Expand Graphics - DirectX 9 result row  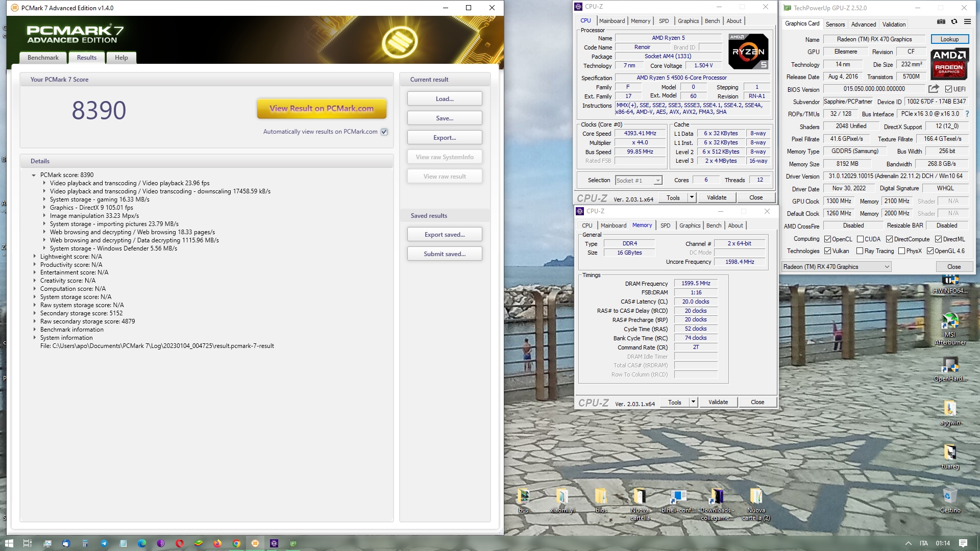pyautogui.click(x=44, y=208)
